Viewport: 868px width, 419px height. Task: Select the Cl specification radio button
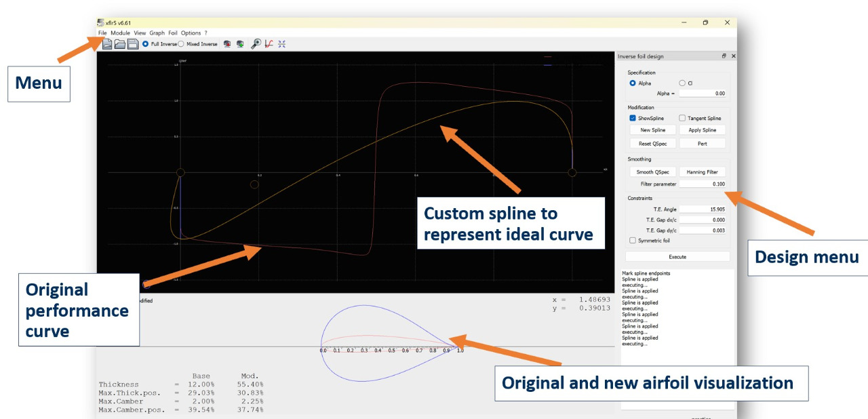point(682,83)
